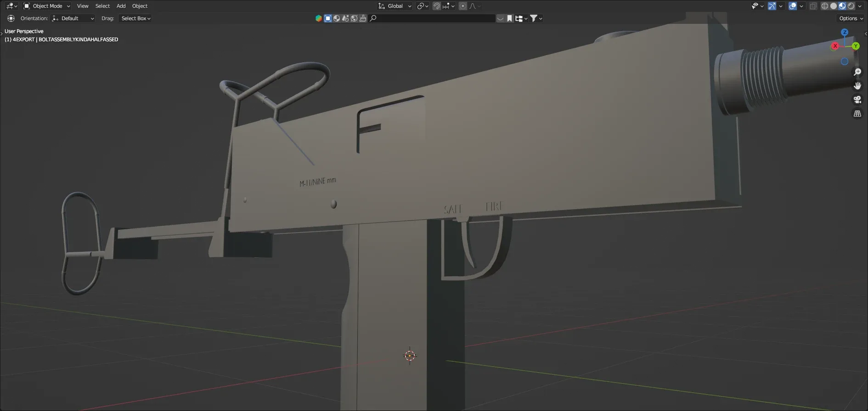This screenshot has height=411, width=868.
Task: Open the editor type selector
Action: (x=11, y=6)
